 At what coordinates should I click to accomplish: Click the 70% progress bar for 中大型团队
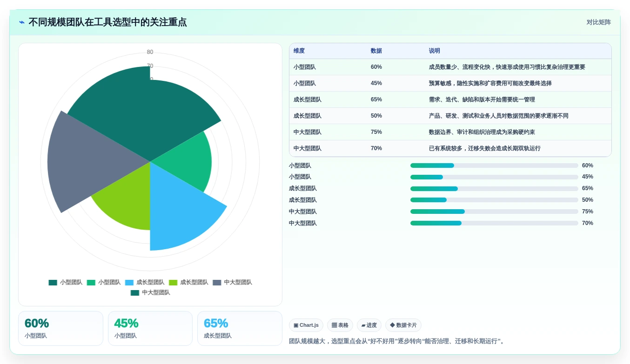494,223
